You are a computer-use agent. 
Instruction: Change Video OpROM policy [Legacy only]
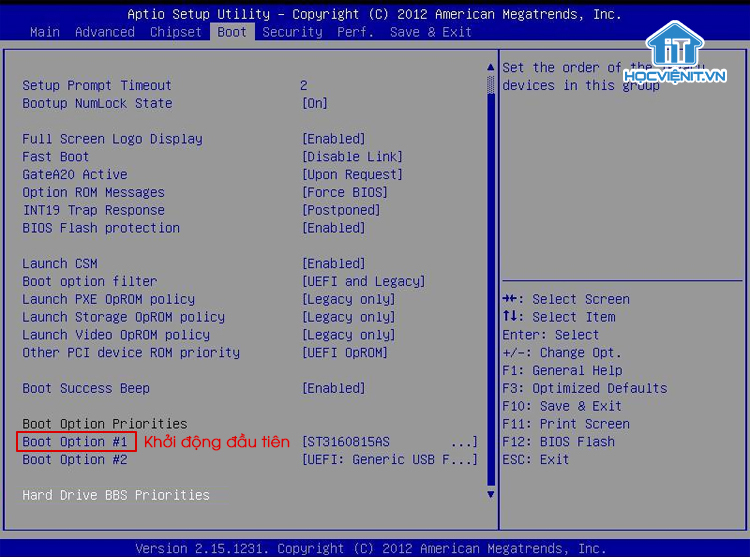pyautogui.click(x=349, y=335)
